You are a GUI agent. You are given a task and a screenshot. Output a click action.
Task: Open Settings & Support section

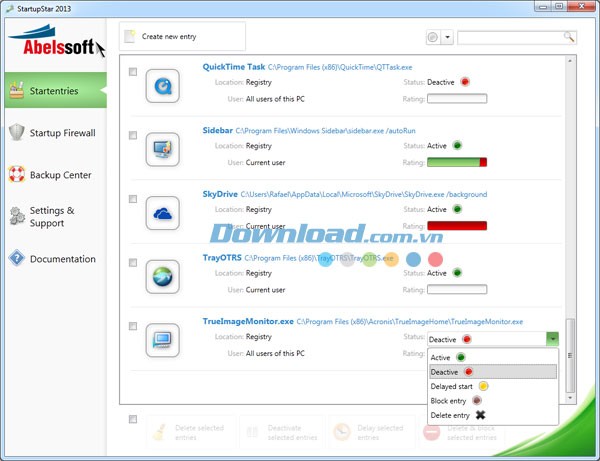[x=52, y=217]
